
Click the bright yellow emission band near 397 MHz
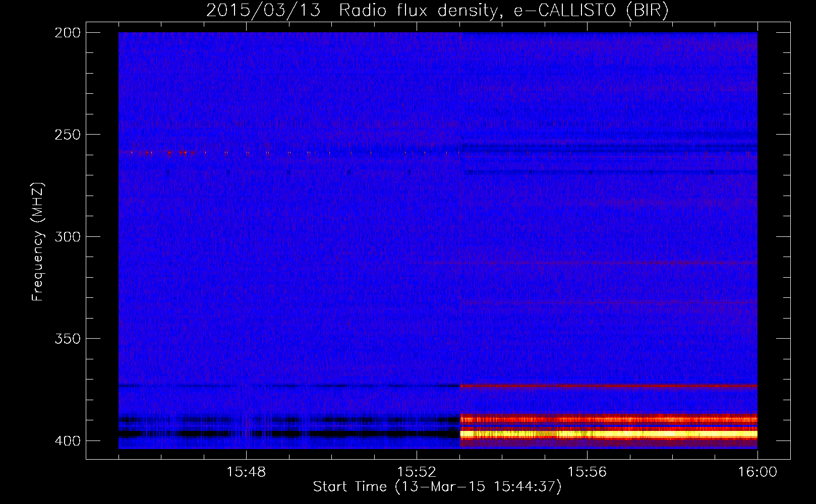click(609, 434)
